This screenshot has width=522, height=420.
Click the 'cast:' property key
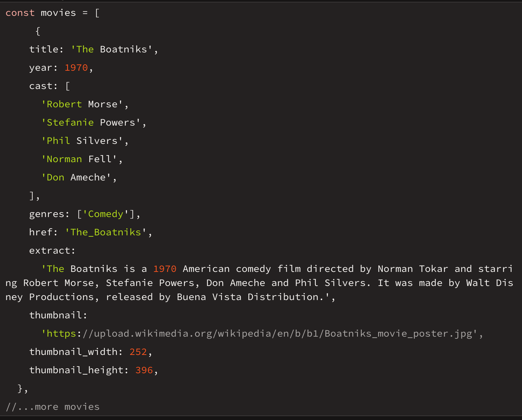click(43, 86)
